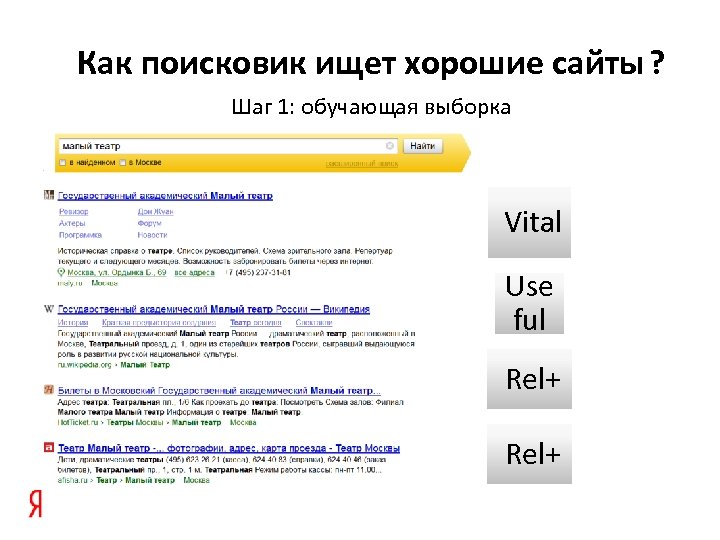
Task: Click the Малый Театр breadcrumb under Wikipedia
Action: [145, 365]
